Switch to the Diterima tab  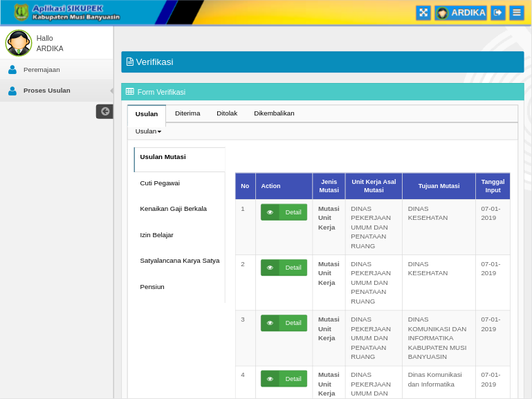(x=187, y=113)
